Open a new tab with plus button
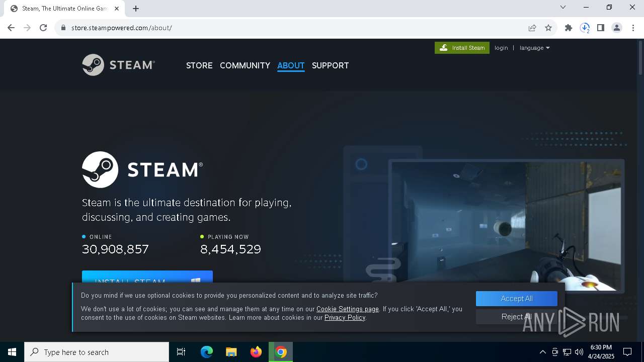Viewport: 644px width, 362px height. [136, 9]
